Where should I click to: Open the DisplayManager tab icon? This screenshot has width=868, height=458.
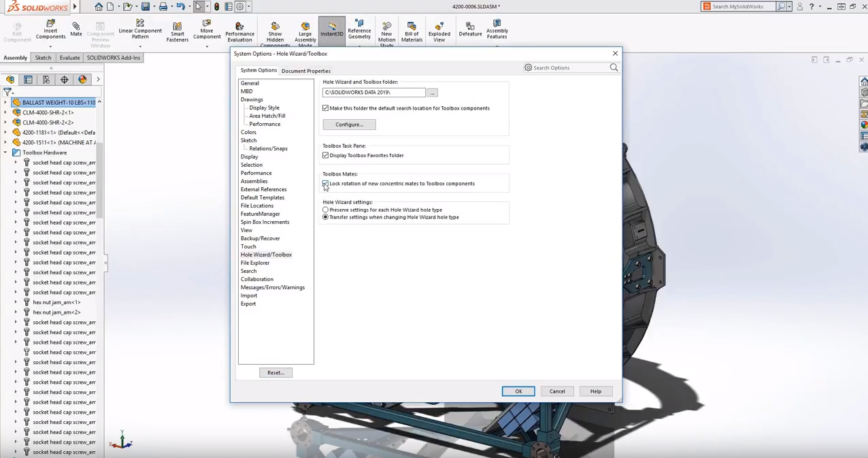pyautogui.click(x=83, y=80)
